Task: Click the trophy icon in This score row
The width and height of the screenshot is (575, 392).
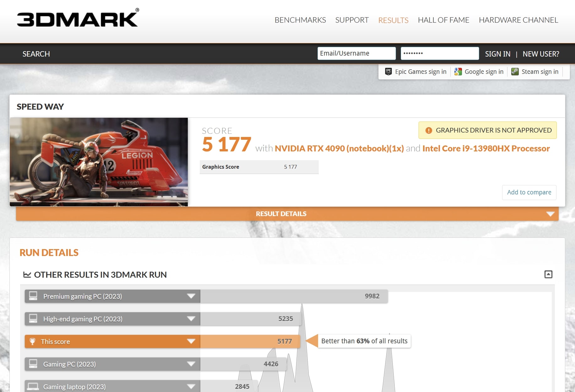Action: (x=32, y=341)
